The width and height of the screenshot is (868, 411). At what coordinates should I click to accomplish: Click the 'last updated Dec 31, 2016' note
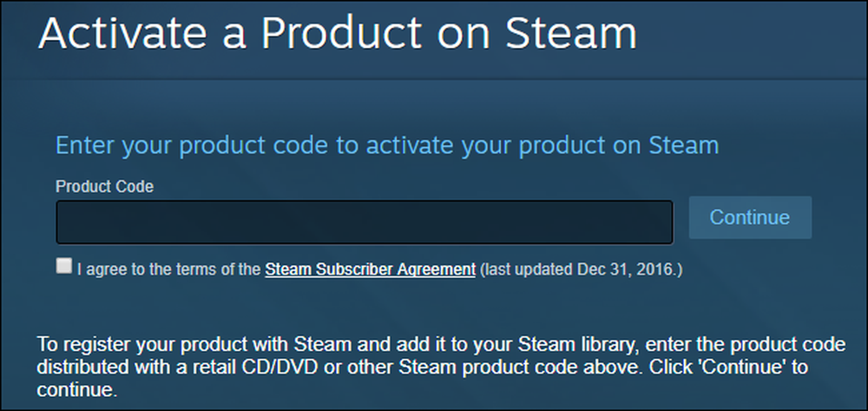coord(581,269)
